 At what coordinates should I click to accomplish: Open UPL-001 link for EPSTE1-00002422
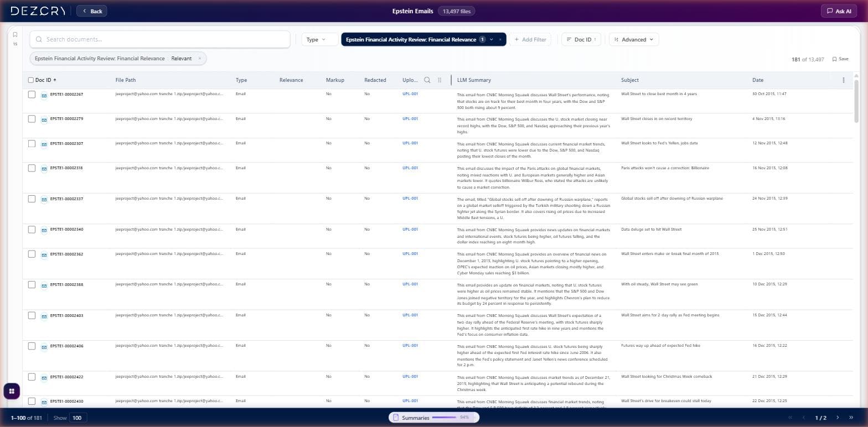click(x=410, y=376)
